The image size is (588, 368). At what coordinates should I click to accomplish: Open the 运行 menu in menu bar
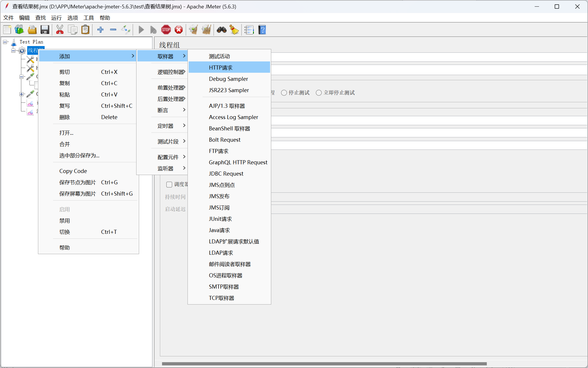point(56,18)
